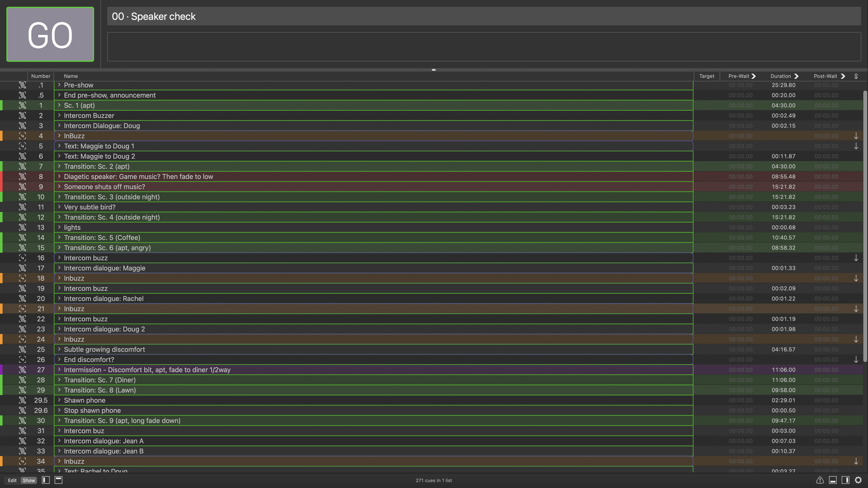The width and height of the screenshot is (868, 488).
Task: Expand Intermission cue 27 group
Action: coord(59,369)
